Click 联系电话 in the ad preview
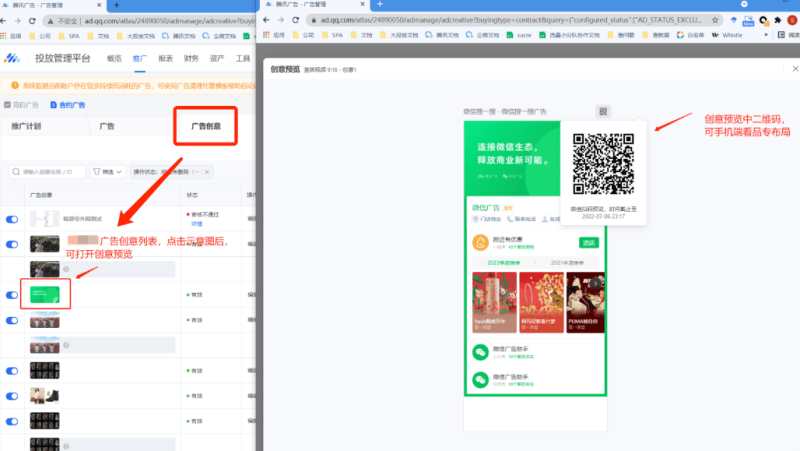 (x=521, y=219)
